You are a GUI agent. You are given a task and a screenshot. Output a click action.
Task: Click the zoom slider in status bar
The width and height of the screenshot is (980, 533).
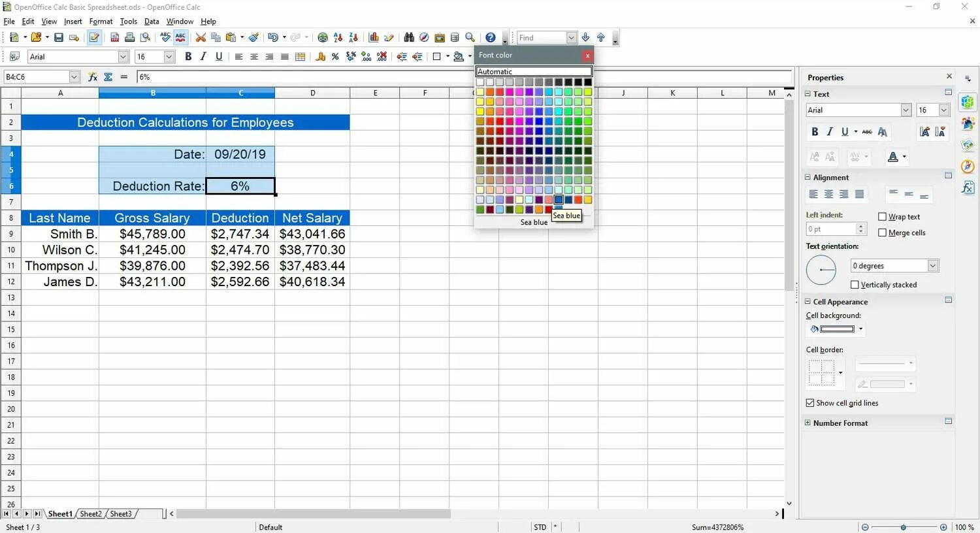904,527
